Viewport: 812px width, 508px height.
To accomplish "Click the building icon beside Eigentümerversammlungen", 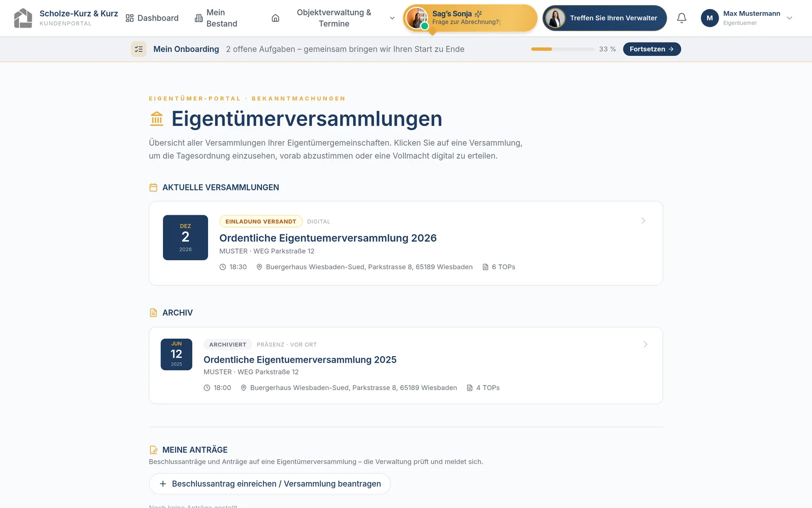I will click(x=157, y=119).
